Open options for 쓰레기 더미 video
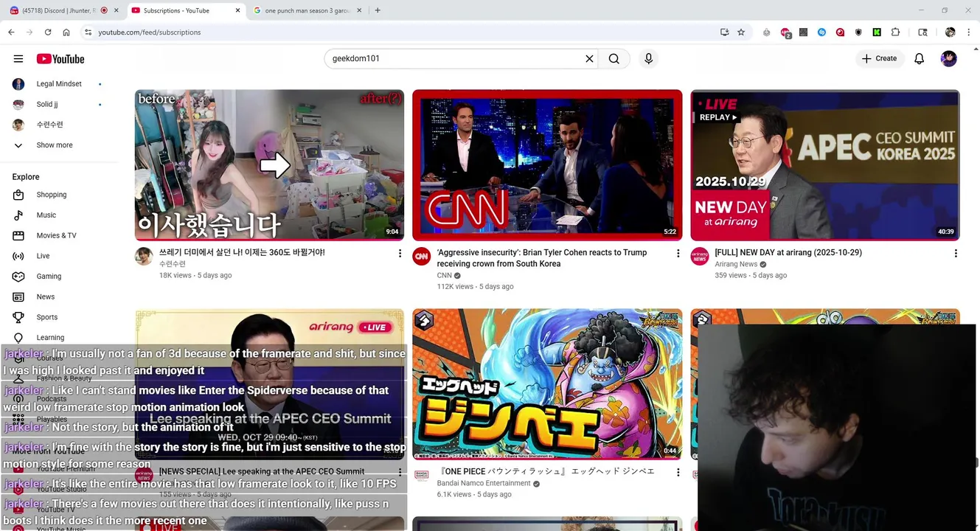Screen dimensions: 980x531 click(x=400, y=253)
